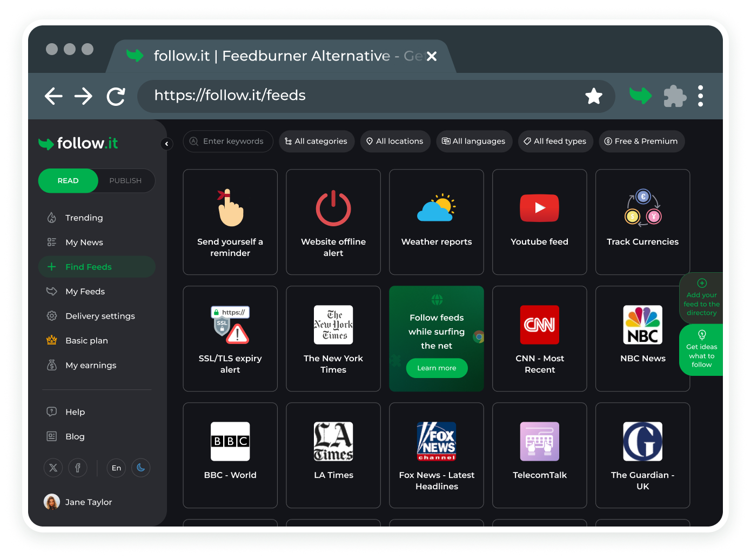Click The Guardian - UK logo
Image resolution: width=751 pixels, height=560 pixels.
tap(643, 441)
